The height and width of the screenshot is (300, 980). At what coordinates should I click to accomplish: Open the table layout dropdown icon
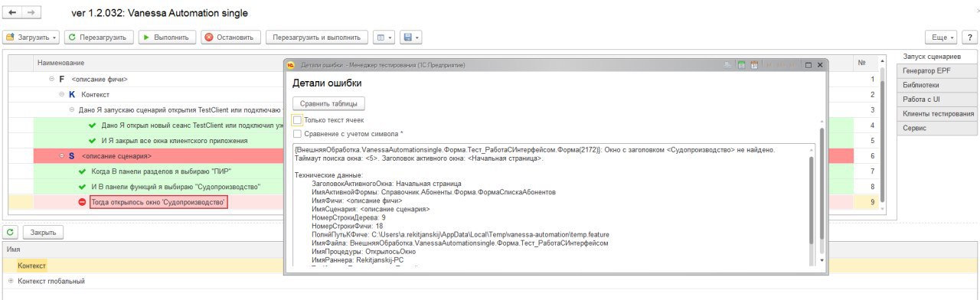[x=384, y=37]
